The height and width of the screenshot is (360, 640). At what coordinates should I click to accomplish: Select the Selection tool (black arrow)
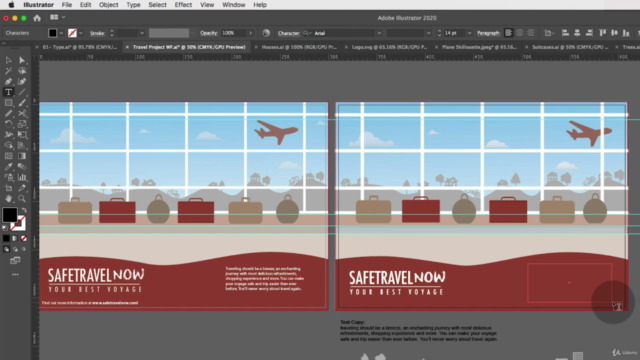coord(9,60)
